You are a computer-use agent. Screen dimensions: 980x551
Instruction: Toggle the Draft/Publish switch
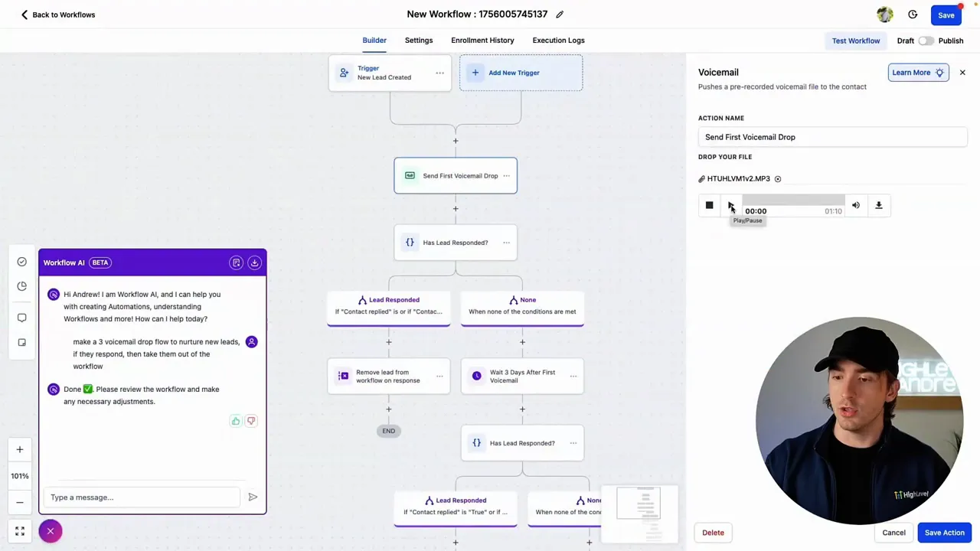point(926,41)
